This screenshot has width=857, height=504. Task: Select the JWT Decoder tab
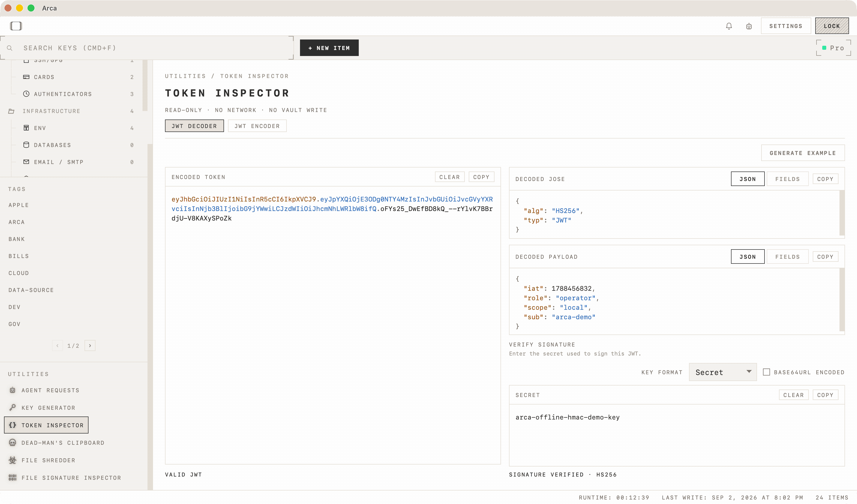pyautogui.click(x=194, y=126)
